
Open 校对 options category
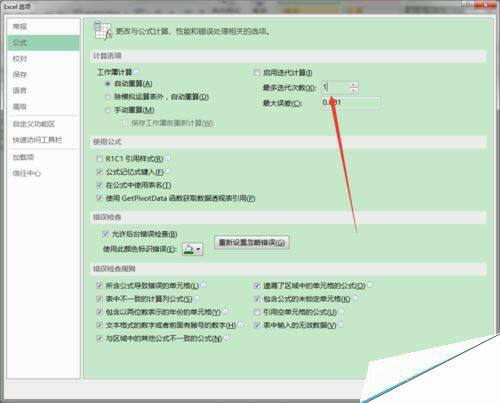[x=44, y=59]
